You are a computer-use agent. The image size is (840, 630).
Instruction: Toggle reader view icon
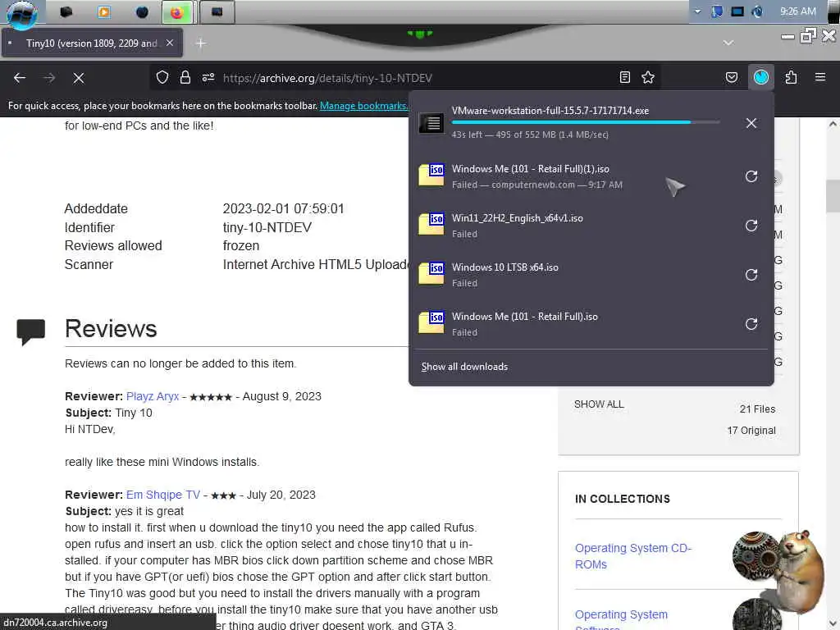(624, 78)
